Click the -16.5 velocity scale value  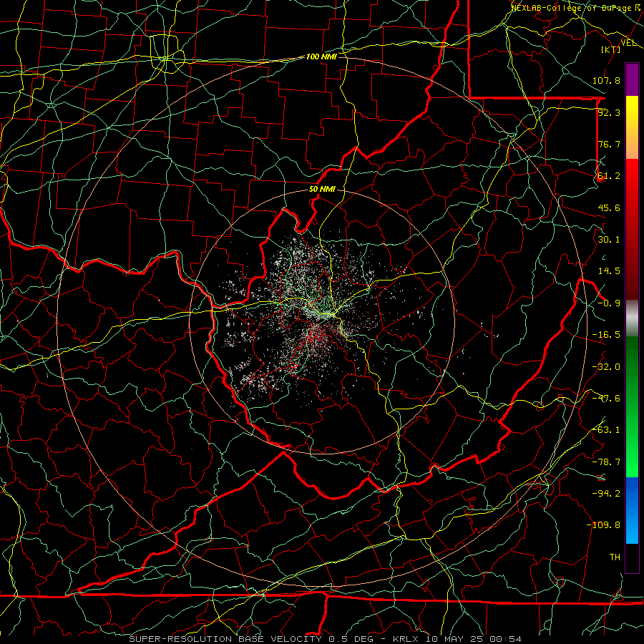click(606, 335)
